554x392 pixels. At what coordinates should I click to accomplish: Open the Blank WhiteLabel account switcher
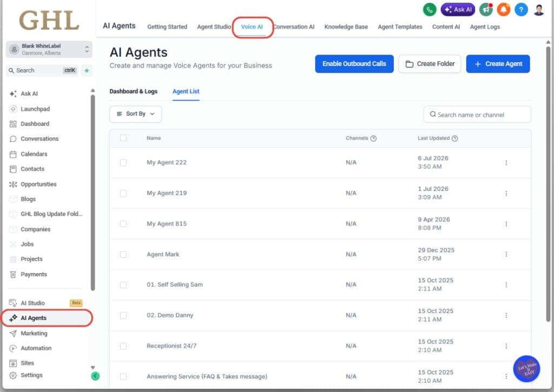49,49
